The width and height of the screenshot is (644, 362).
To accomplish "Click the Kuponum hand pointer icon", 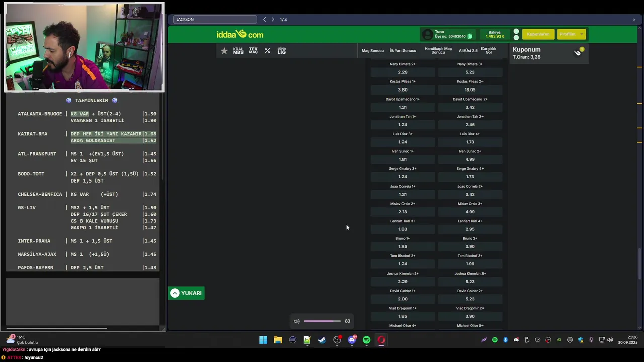I will [x=578, y=52].
